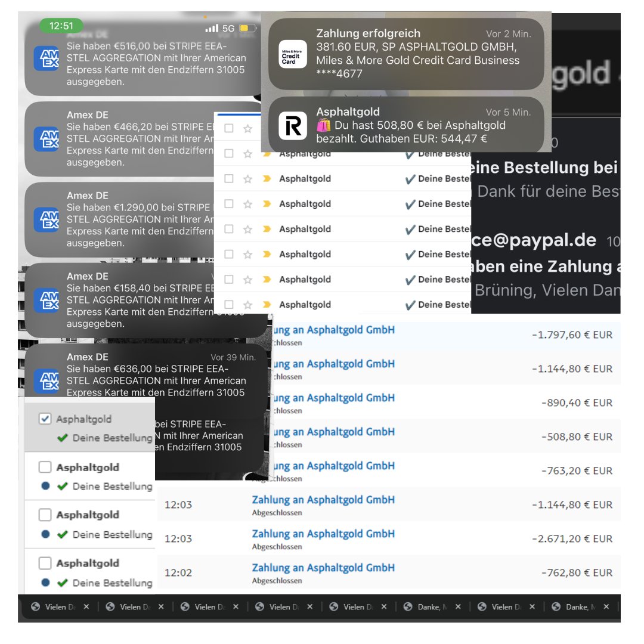Click 'Brüning, Vielen Dan' preview text

(x=547, y=290)
